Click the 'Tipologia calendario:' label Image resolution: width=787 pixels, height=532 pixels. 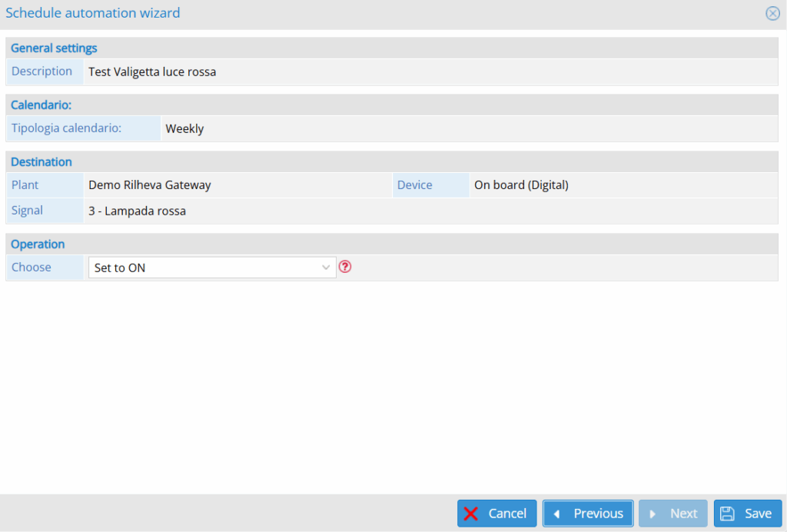(66, 128)
